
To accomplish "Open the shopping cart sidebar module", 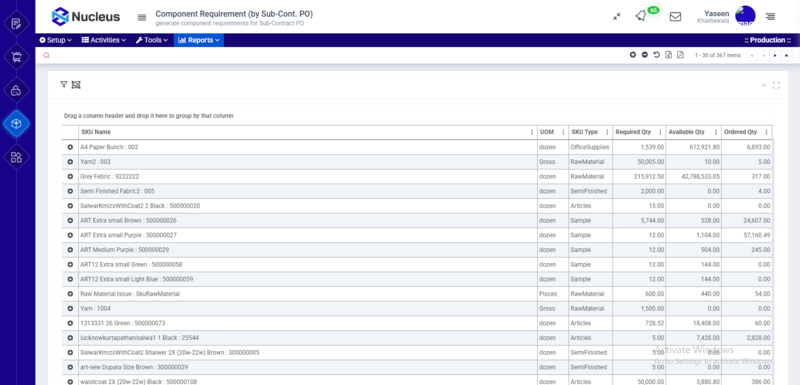I will 16,57.
